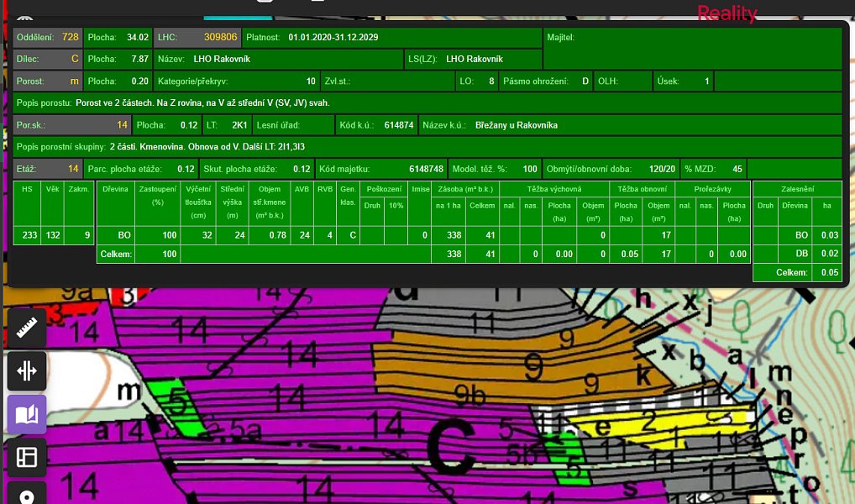This screenshot has height=504, width=855.
Task: Select the Dílec C field
Action: click(x=47, y=59)
